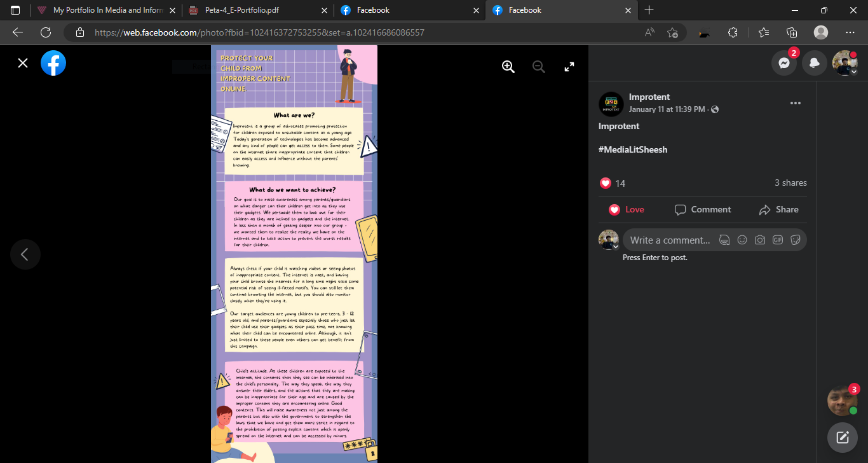Close the photo viewer with X
The image size is (868, 463).
23,63
